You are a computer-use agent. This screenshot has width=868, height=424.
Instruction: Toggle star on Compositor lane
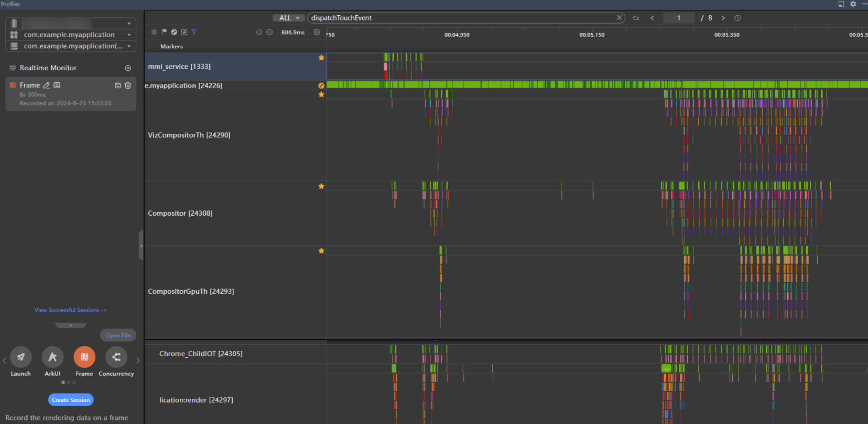(x=321, y=186)
